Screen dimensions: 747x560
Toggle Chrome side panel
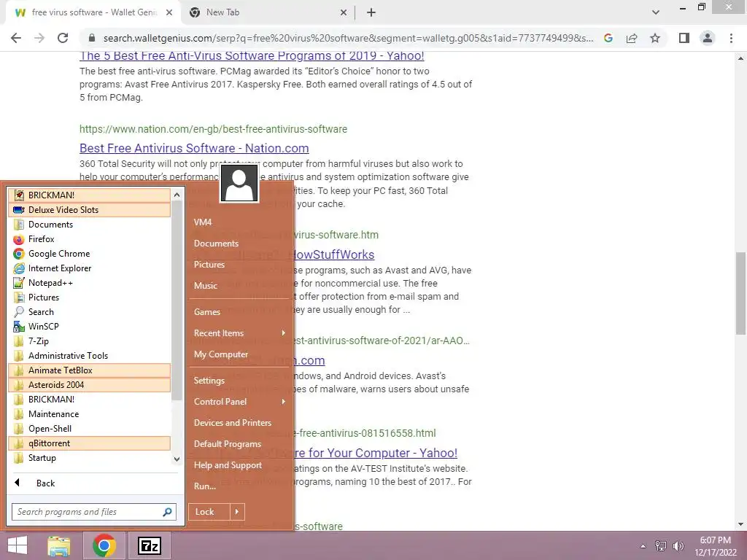pos(684,38)
